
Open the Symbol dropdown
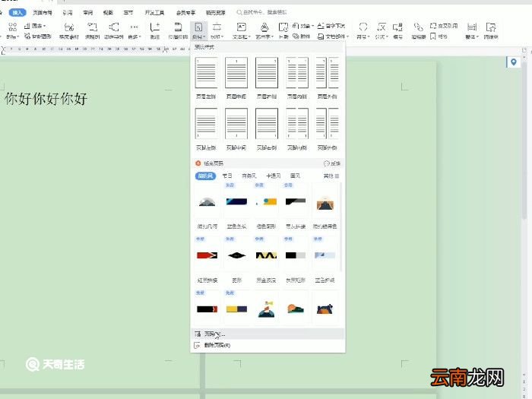363,30
